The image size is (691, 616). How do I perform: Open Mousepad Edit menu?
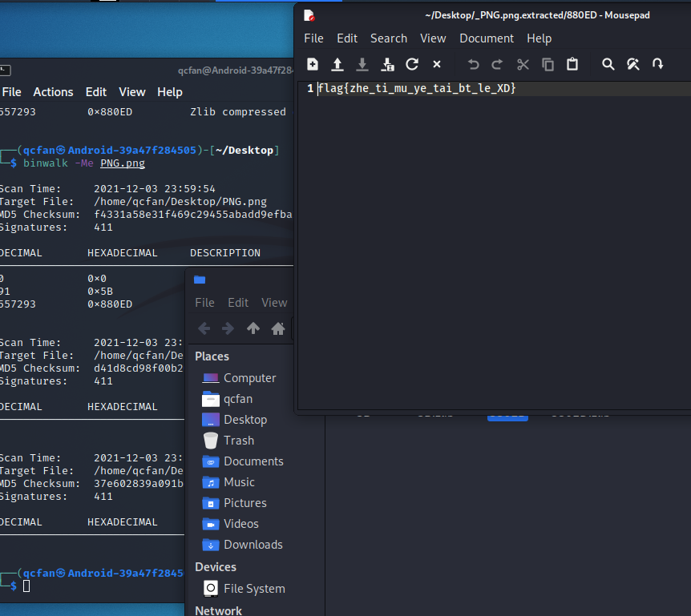click(x=347, y=38)
